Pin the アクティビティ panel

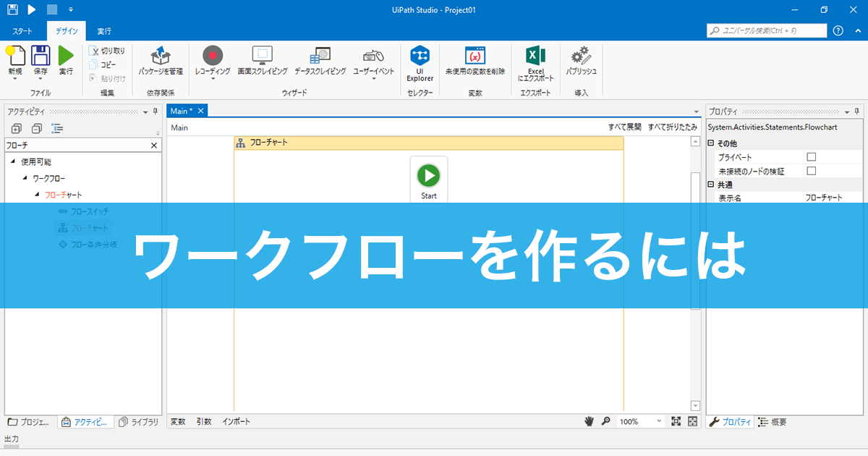pos(156,111)
